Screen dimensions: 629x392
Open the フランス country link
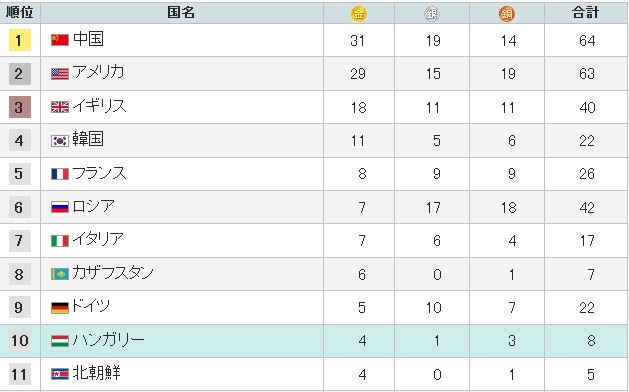(99, 173)
